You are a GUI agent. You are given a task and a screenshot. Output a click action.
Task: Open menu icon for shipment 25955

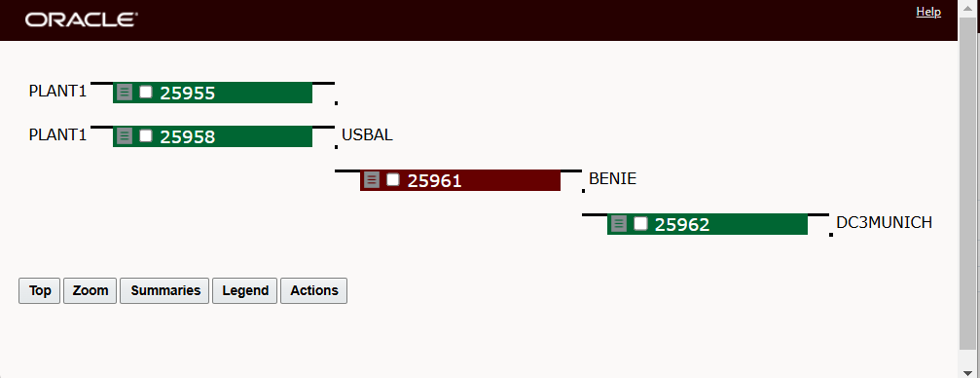click(125, 93)
